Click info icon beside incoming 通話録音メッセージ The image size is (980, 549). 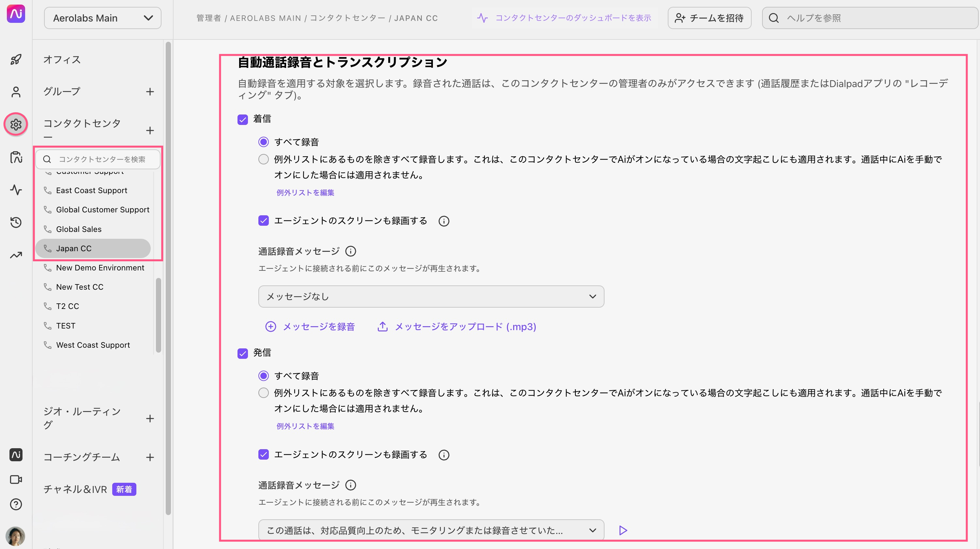(351, 252)
